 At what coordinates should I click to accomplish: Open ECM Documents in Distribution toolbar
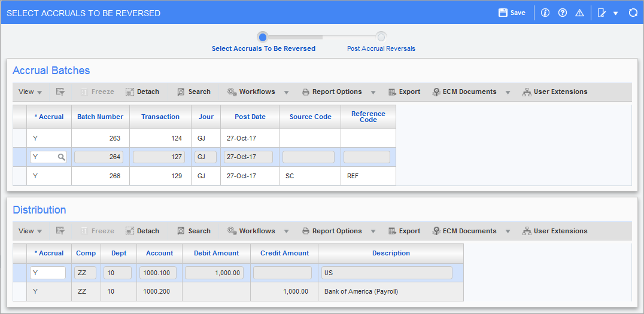(464, 231)
